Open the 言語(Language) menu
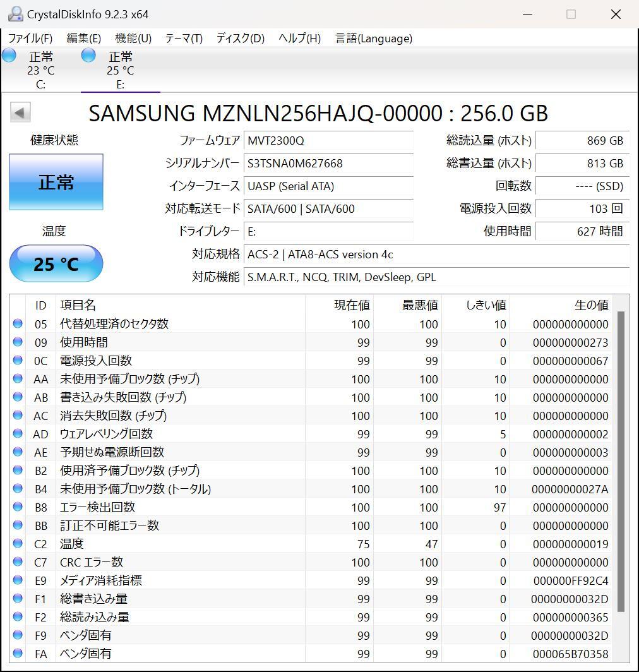This screenshot has width=639, height=672. point(374,39)
